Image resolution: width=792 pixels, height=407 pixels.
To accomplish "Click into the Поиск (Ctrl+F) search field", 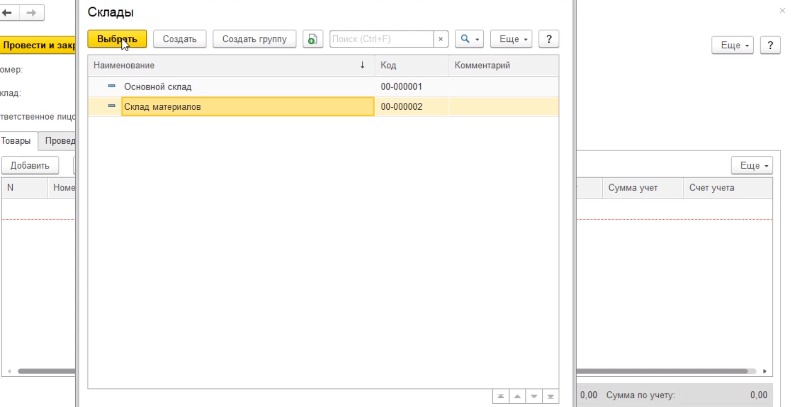I will (380, 39).
